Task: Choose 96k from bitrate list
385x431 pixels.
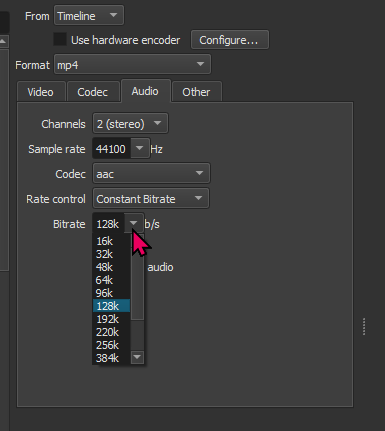Action: click(x=111, y=293)
